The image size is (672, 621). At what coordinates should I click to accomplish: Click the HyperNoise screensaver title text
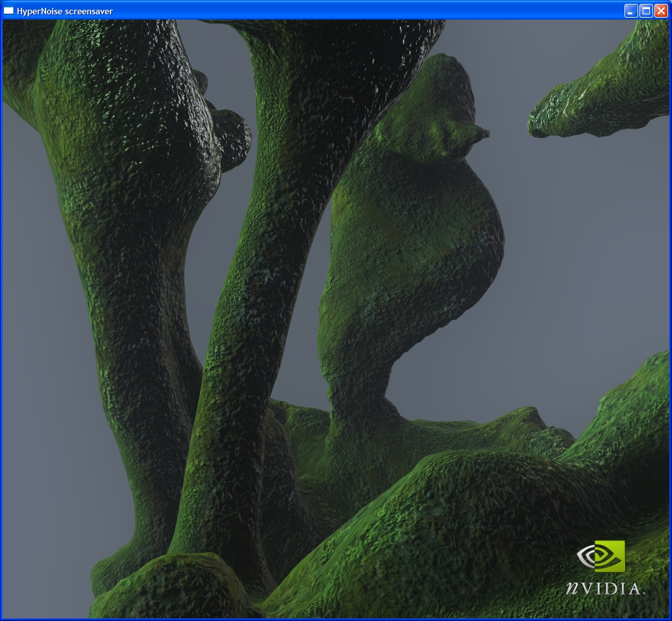[64, 11]
